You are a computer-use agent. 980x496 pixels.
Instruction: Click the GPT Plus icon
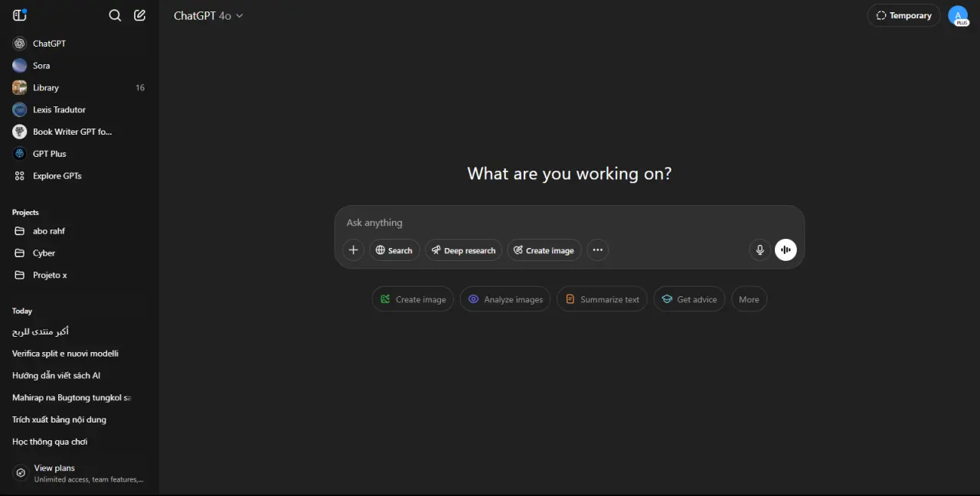click(20, 154)
